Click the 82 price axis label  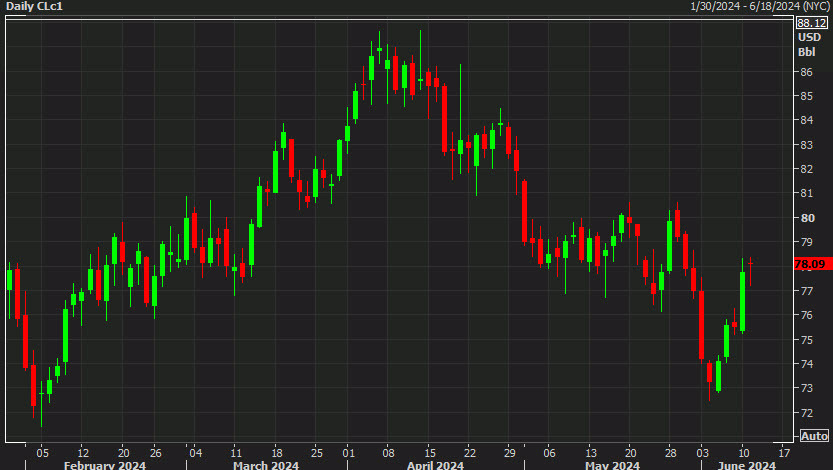point(806,169)
